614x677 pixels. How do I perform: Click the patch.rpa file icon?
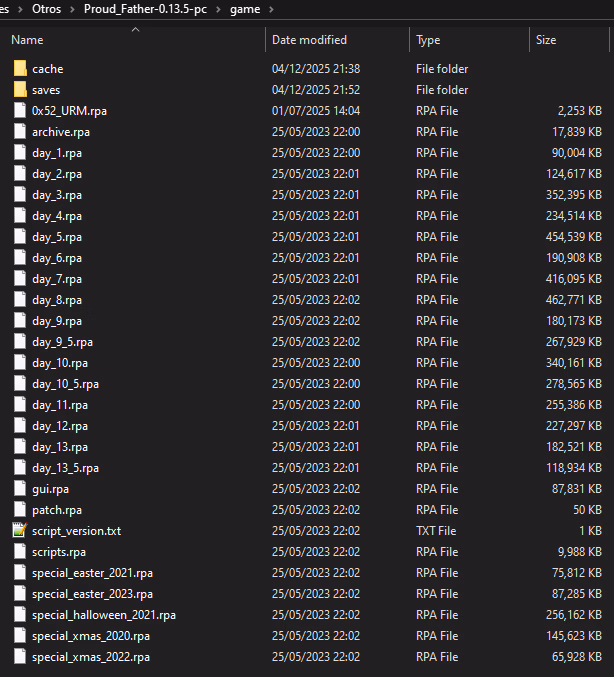(20, 510)
